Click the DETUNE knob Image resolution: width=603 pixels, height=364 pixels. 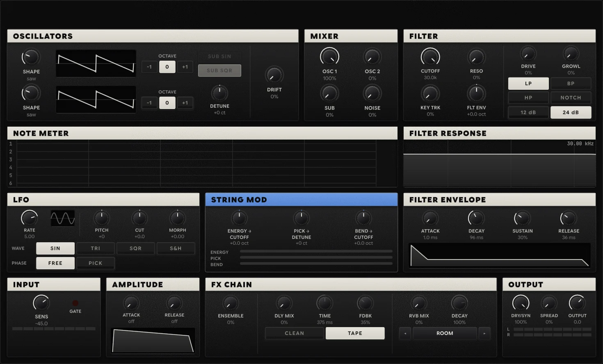(x=219, y=93)
